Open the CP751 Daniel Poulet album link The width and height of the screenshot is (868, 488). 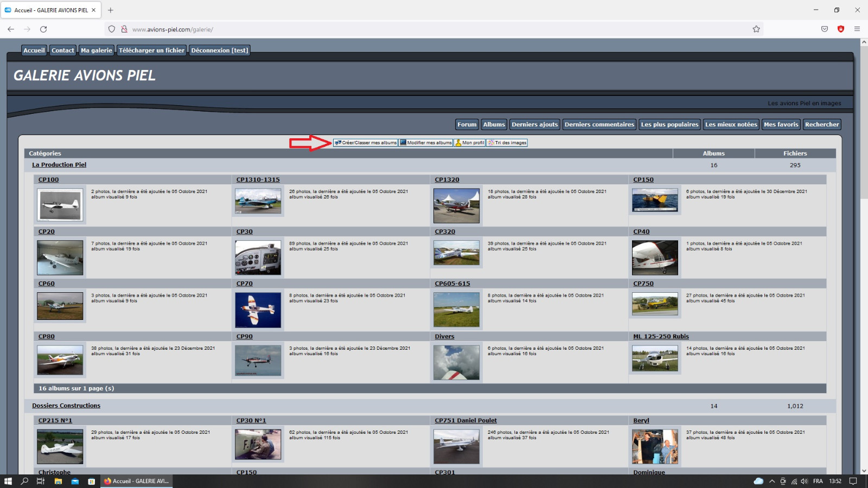click(466, 421)
